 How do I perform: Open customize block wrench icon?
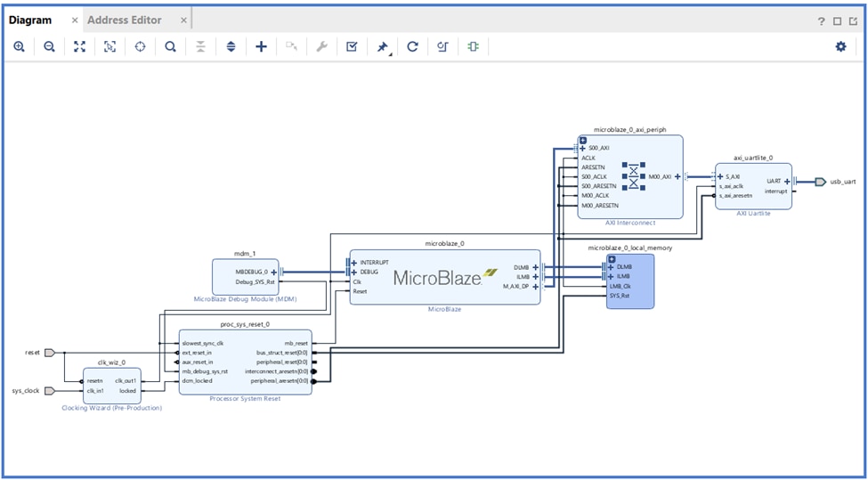pos(321,47)
